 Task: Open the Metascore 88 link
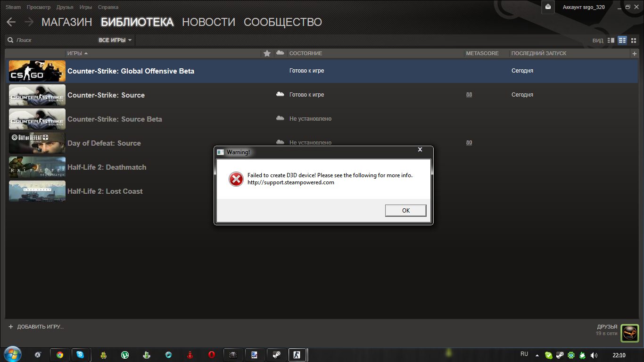click(x=469, y=95)
